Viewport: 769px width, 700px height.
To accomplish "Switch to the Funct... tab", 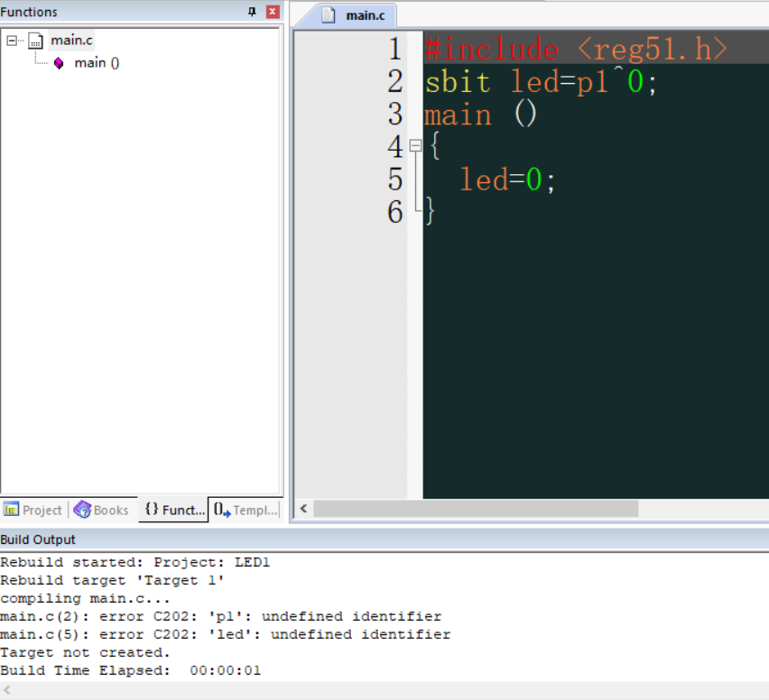I will click(x=173, y=510).
